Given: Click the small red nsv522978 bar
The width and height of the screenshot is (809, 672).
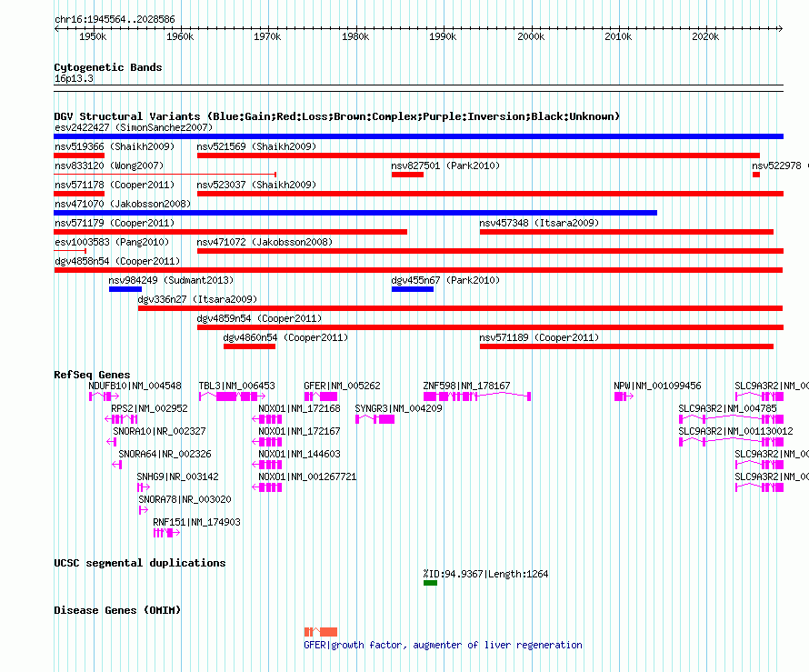Looking at the screenshot, I should click(756, 175).
